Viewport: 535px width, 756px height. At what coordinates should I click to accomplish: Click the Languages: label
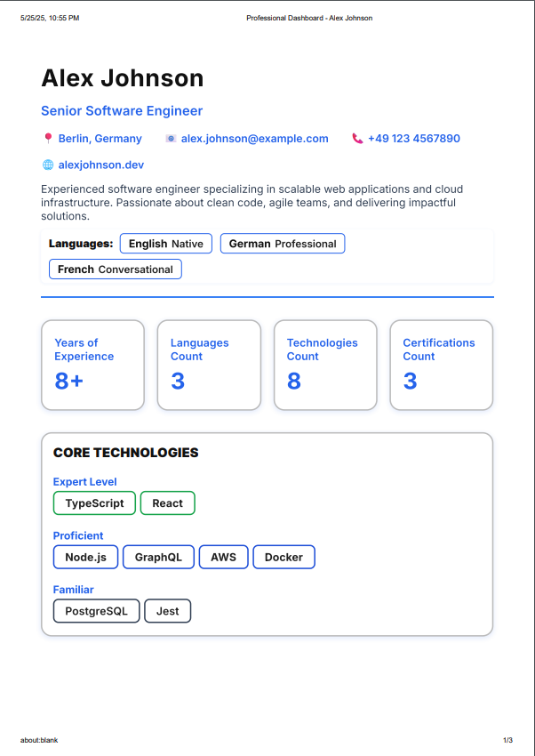pos(81,244)
